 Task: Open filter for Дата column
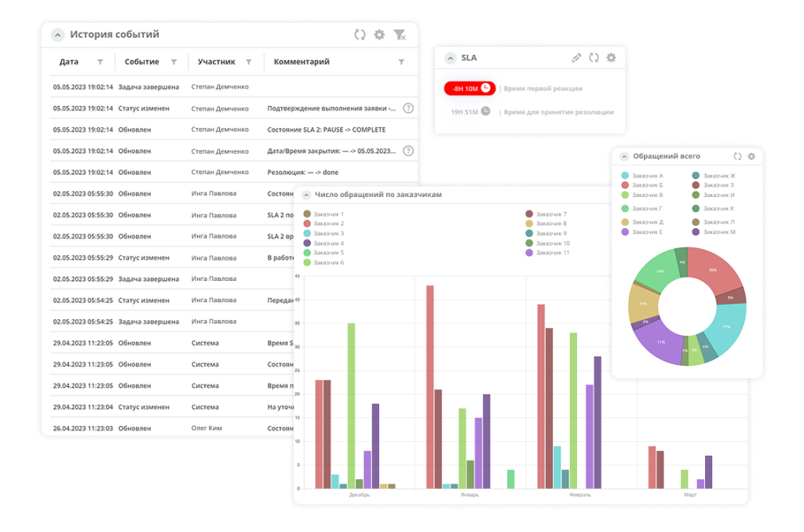(100, 62)
